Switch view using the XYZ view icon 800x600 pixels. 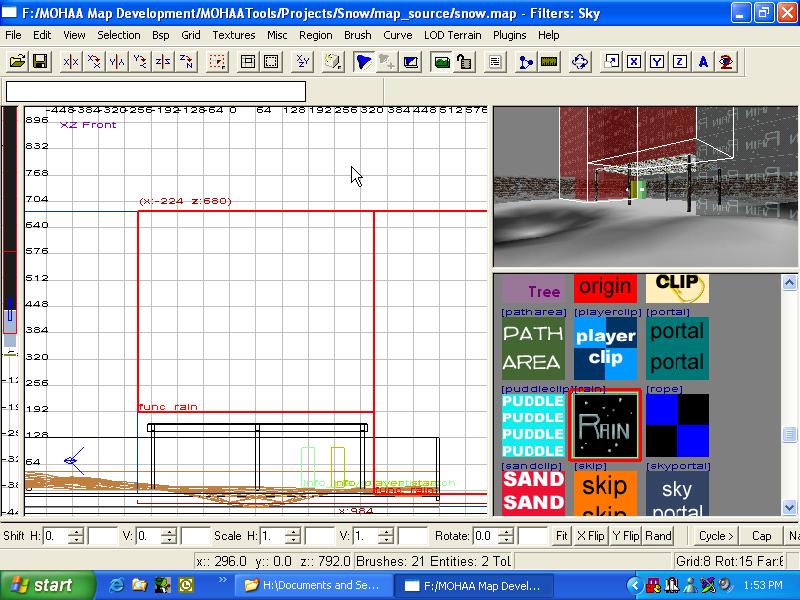pyautogui.click(x=302, y=62)
